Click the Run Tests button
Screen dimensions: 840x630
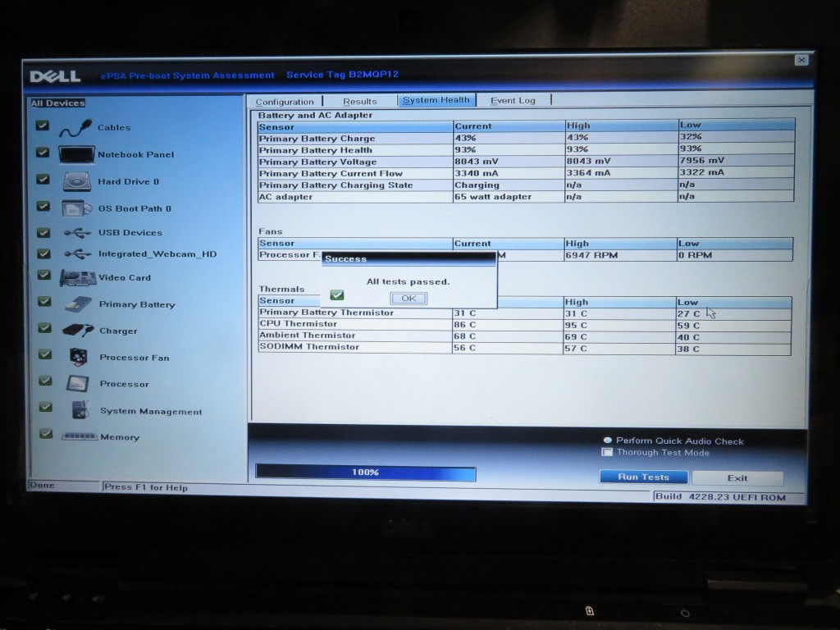643,477
